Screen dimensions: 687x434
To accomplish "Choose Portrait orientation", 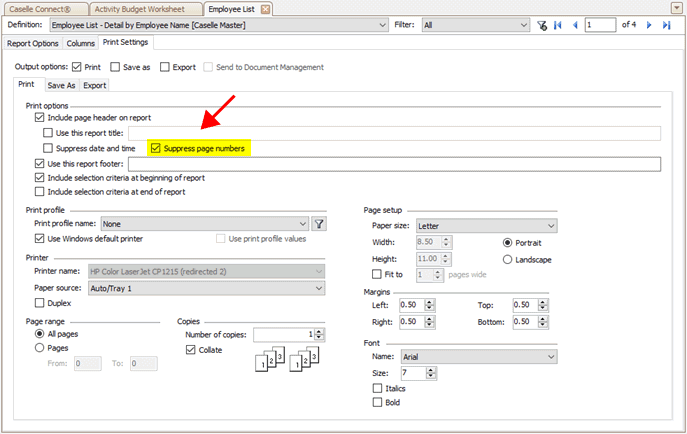I will (x=507, y=243).
